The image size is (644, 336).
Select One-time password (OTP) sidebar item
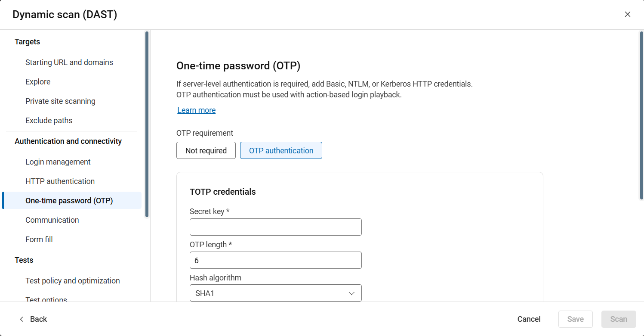click(69, 201)
